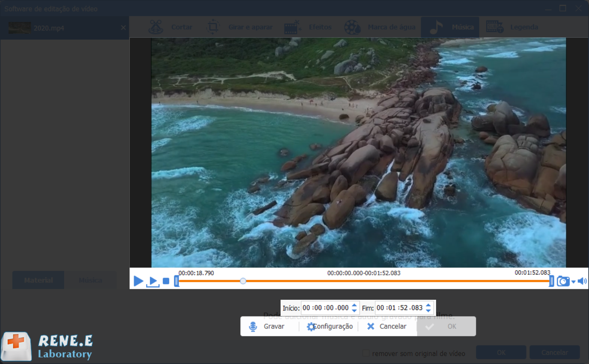Select the 2020.mp4 video thumbnail
The height and width of the screenshot is (364, 589).
[x=20, y=28]
